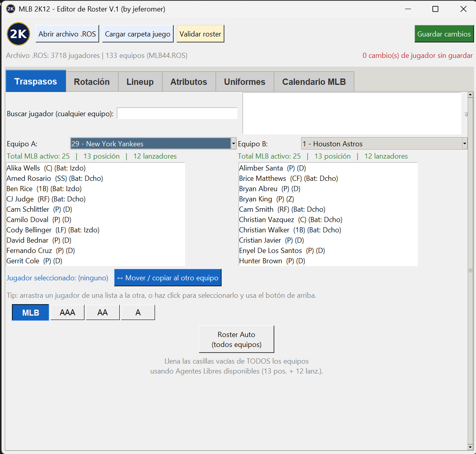Image resolution: width=476 pixels, height=454 pixels.
Task: Switch to the Traspasos tab
Action: [36, 82]
